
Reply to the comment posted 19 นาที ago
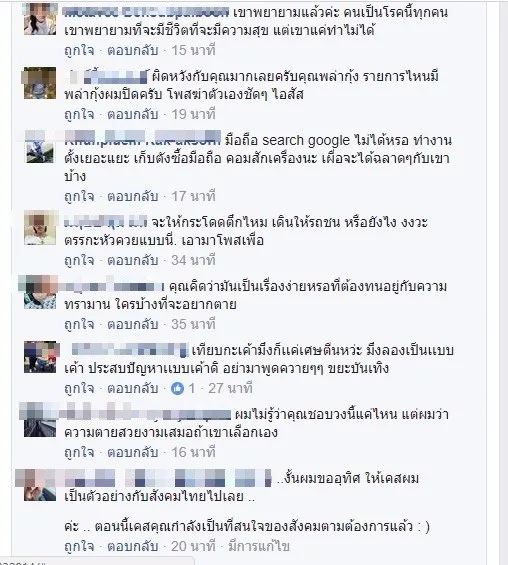click(x=133, y=115)
